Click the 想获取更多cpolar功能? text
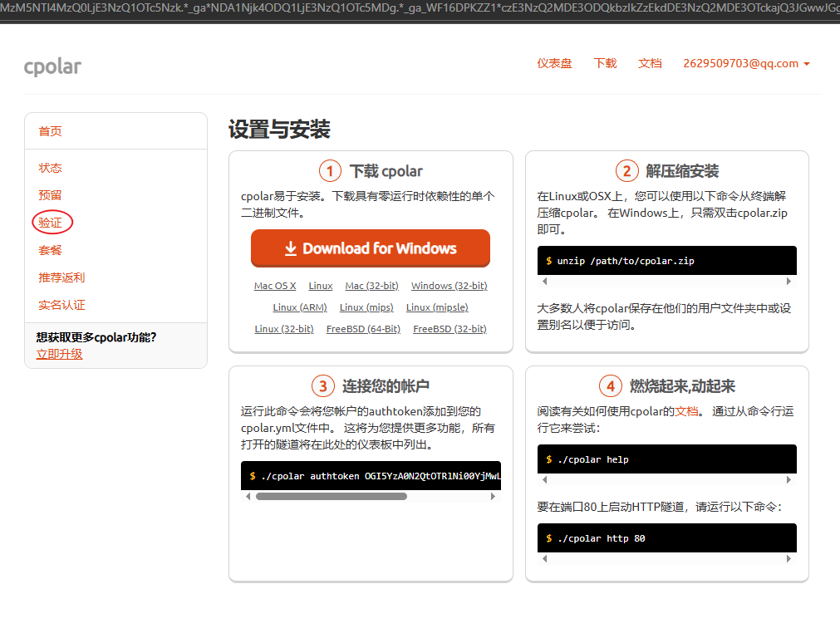840x633 pixels. pos(96,337)
